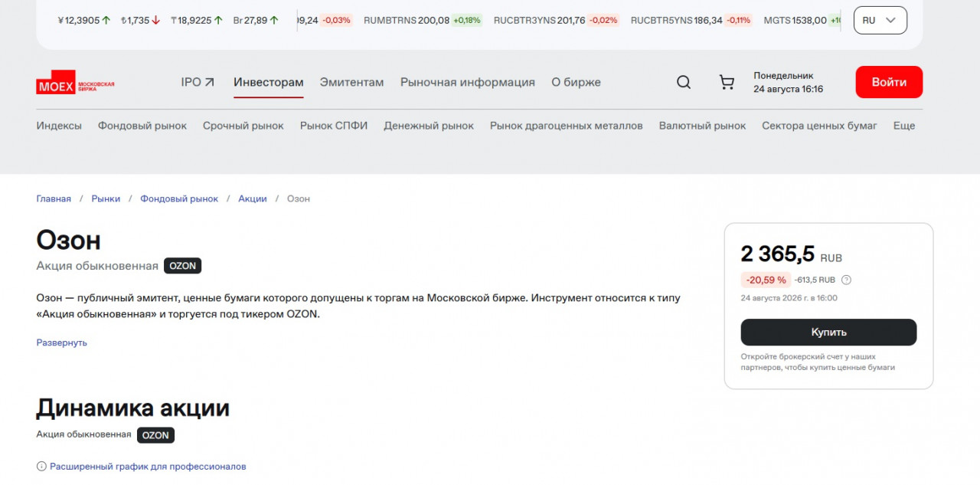Click the yen rate ¥12,3905 in ticker

coord(84,21)
